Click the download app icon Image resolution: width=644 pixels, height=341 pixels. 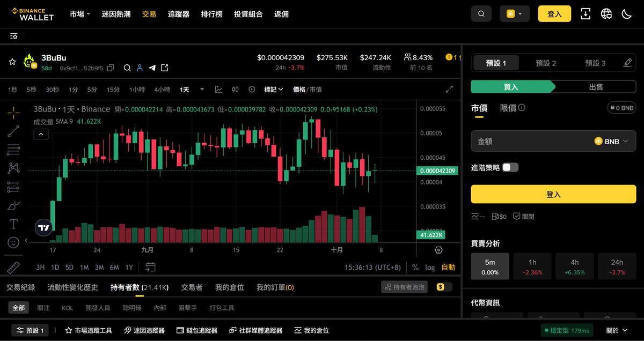(x=586, y=14)
